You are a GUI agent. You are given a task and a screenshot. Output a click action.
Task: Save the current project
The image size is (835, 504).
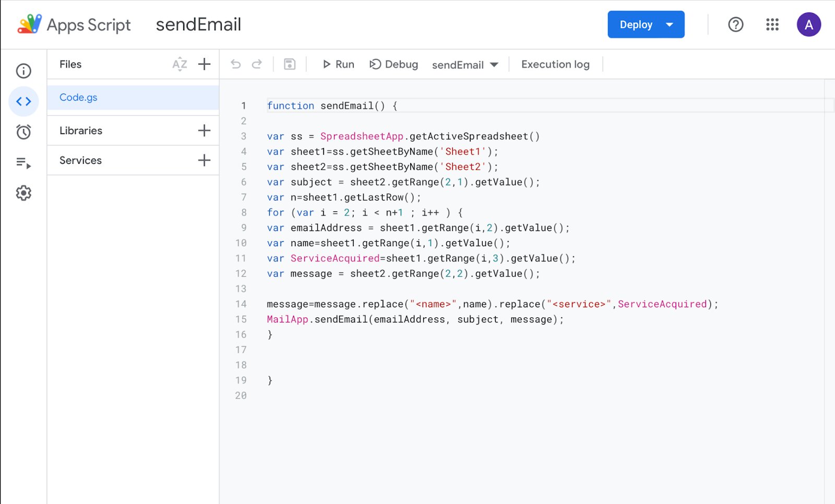pyautogui.click(x=290, y=64)
